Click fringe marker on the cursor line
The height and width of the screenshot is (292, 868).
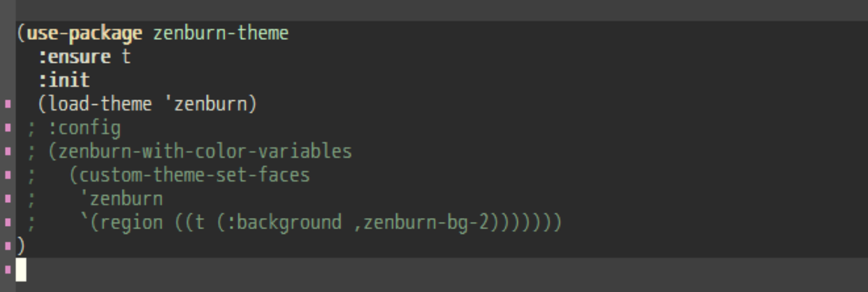coord(8,270)
